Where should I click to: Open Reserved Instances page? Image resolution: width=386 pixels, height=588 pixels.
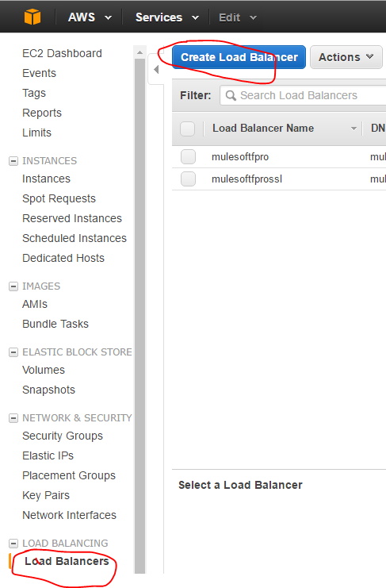click(x=72, y=219)
